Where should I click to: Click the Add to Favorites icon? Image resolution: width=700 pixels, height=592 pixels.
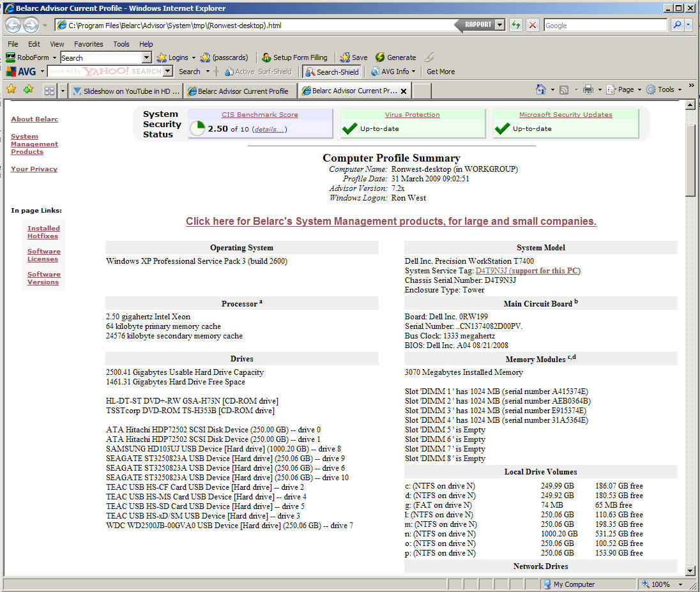click(x=28, y=90)
